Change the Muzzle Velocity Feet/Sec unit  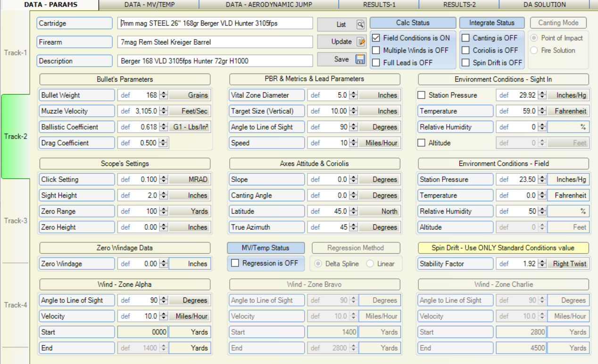(190, 111)
